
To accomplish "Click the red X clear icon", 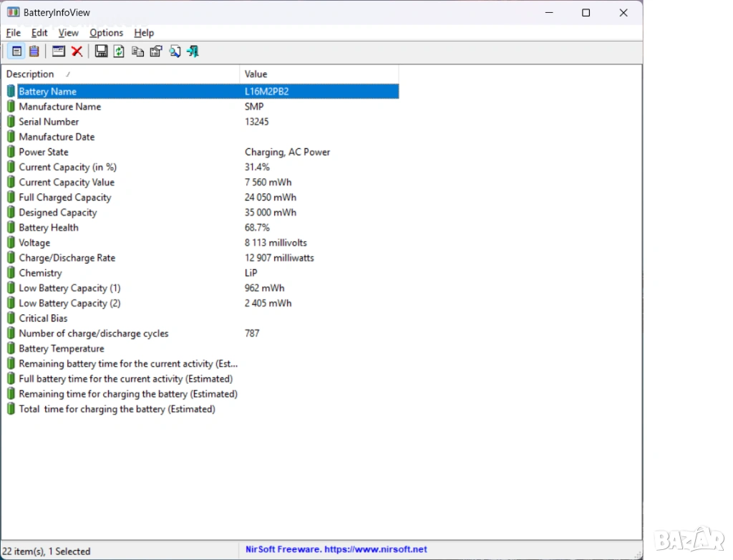I will 77,52.
